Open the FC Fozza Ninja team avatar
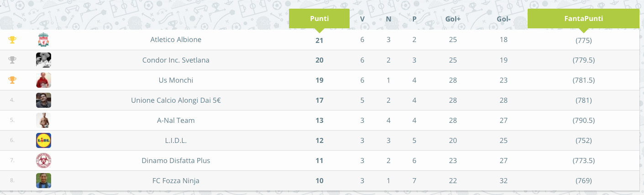This screenshot has height=195, width=644. click(x=43, y=180)
